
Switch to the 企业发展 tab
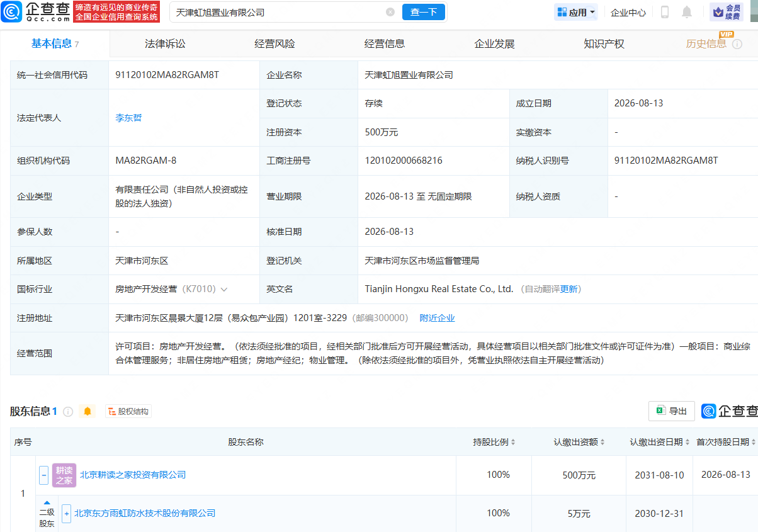click(494, 43)
